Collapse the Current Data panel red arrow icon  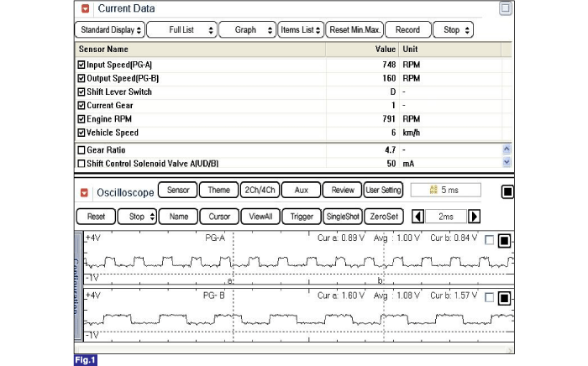coord(85,9)
